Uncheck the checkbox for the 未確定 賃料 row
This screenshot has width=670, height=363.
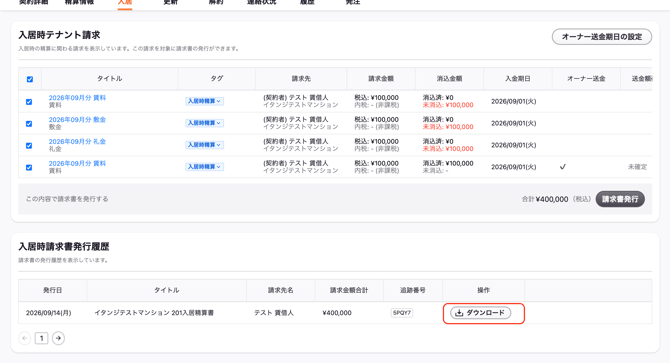coord(29,167)
